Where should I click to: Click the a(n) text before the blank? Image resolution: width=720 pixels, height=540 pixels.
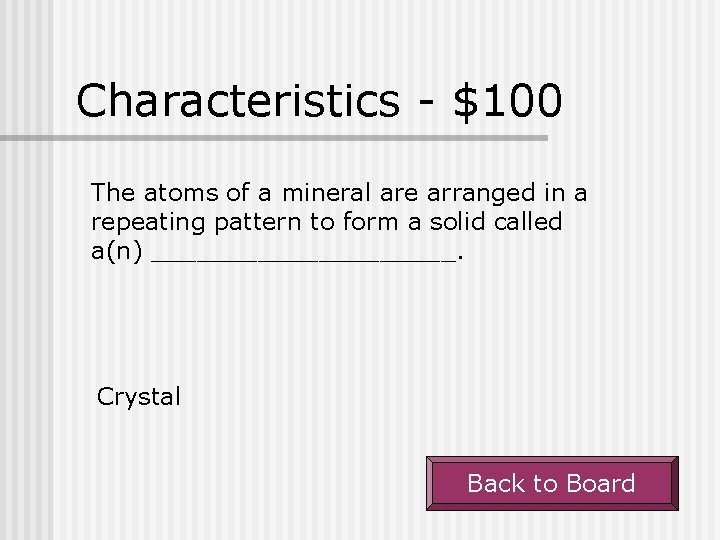tap(117, 251)
